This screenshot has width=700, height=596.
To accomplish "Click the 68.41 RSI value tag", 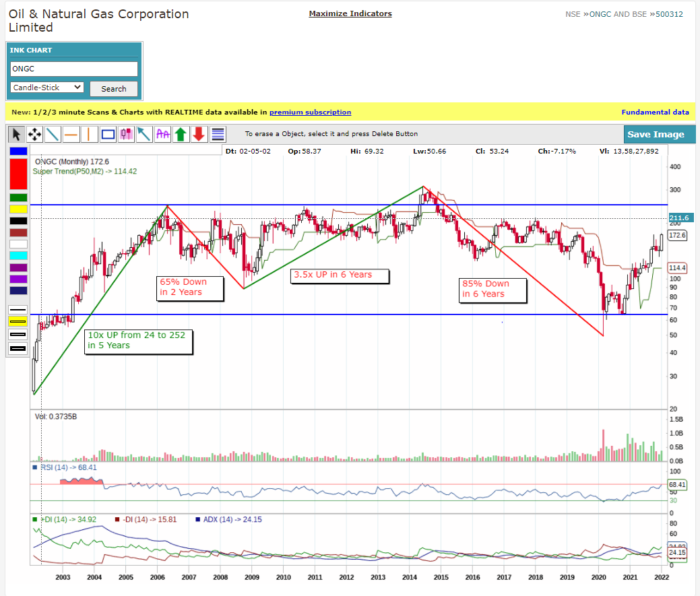I will point(677,484).
